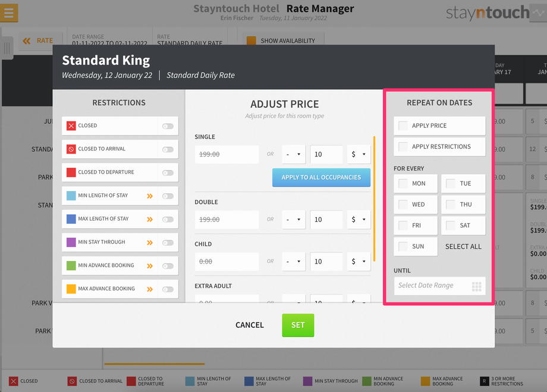
Task: Expand Min Stay Through double arrows
Action: click(150, 243)
